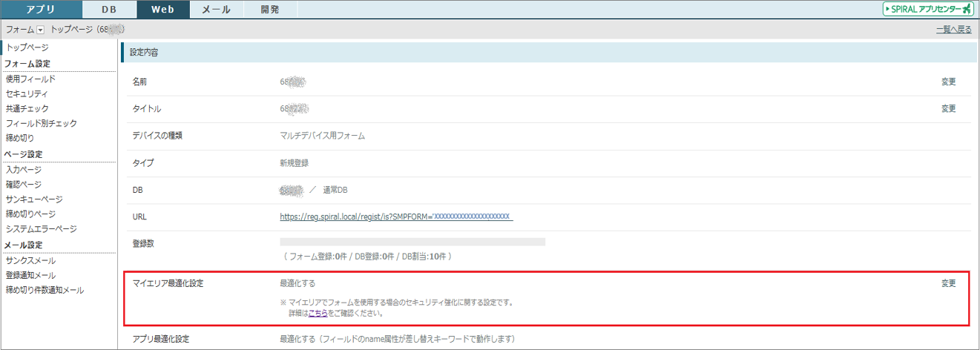
Task: Open フィールド別チェック settings
Action: click(41, 123)
